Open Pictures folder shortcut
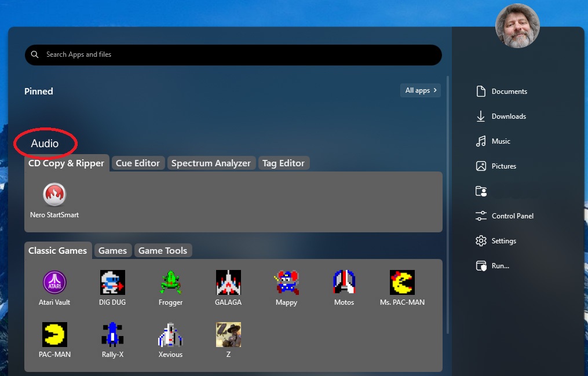Screen dimensions: 588x376 (496, 166)
